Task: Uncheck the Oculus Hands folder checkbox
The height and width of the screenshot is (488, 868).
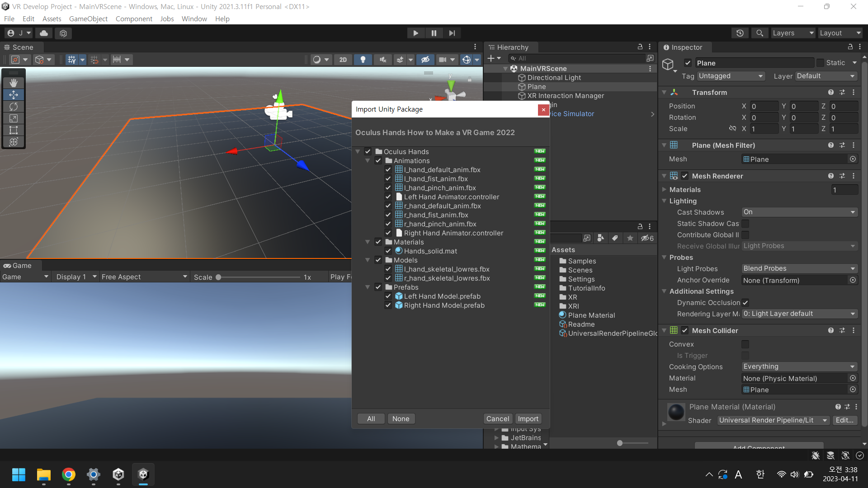Action: 368,152
